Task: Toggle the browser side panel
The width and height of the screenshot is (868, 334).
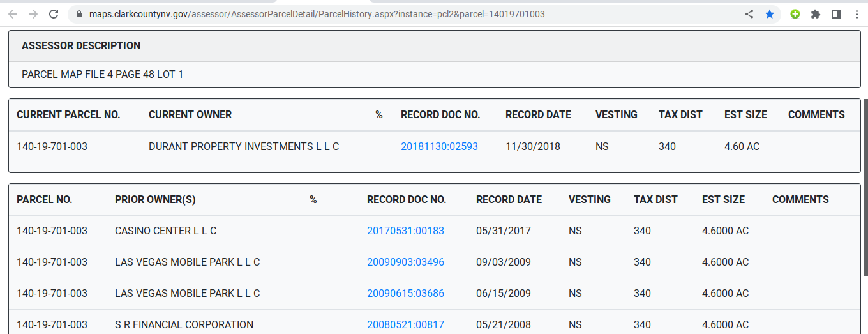Action: point(835,14)
